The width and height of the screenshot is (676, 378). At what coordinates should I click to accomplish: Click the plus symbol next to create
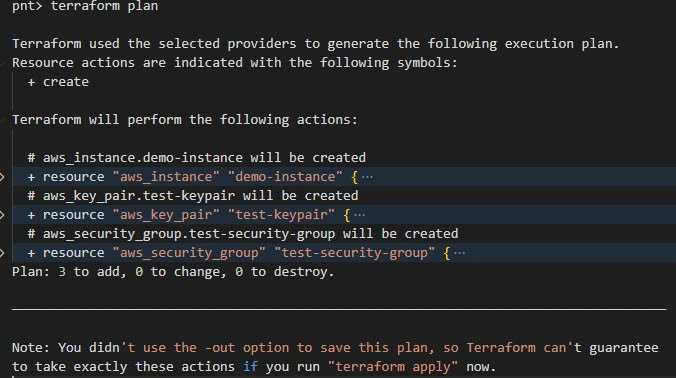[31, 82]
